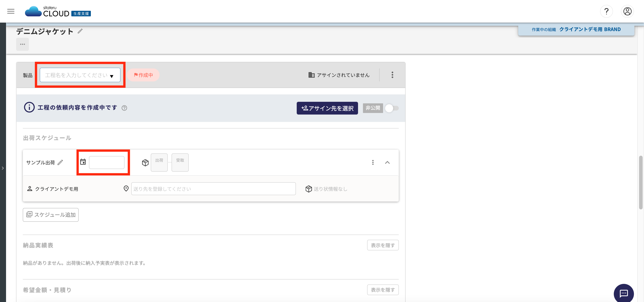Click the vertical page scrollbar
This screenshot has height=302, width=644.
tap(640, 183)
